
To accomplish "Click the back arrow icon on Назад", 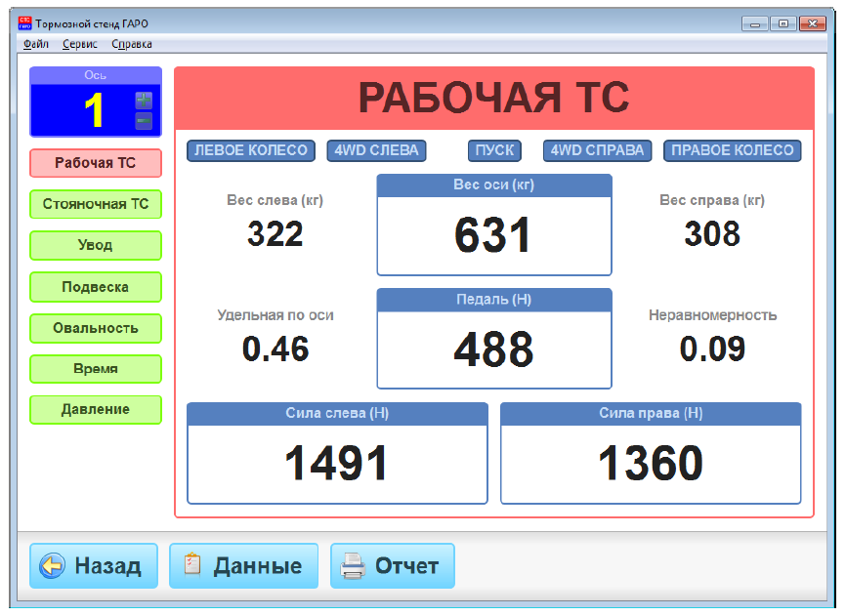I will tap(53, 566).
